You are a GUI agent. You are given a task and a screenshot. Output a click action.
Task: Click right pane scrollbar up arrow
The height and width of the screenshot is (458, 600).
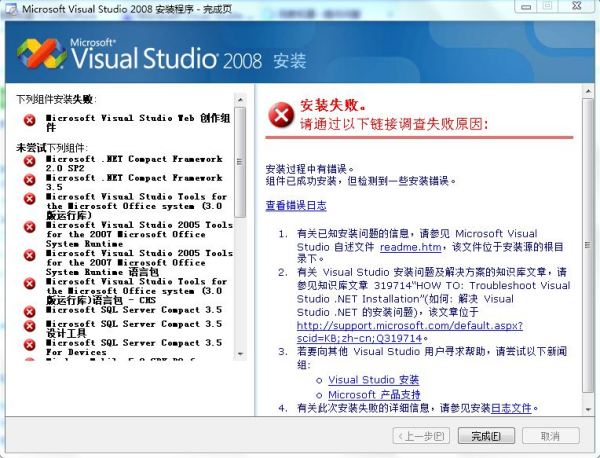pyautogui.click(x=588, y=91)
